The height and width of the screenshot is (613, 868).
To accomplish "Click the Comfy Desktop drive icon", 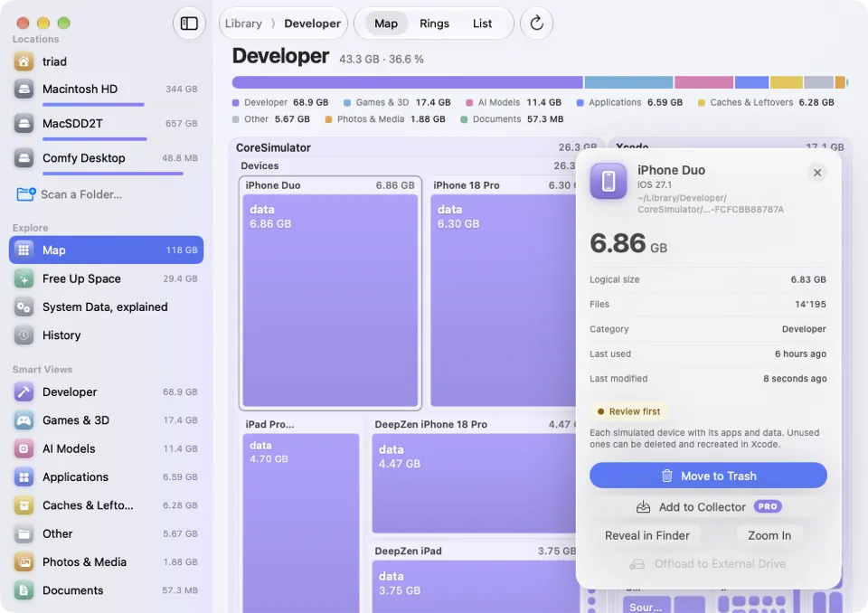I will click(24, 158).
